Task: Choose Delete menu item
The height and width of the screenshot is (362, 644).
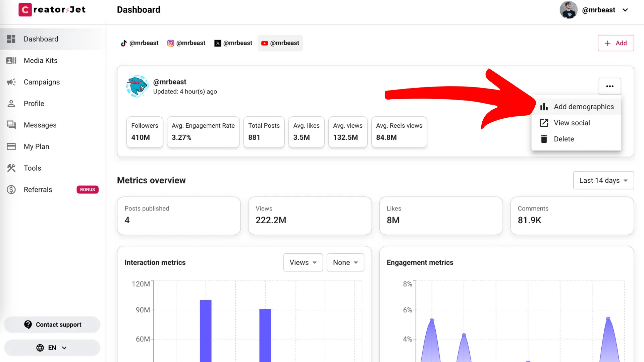Action: (576, 139)
